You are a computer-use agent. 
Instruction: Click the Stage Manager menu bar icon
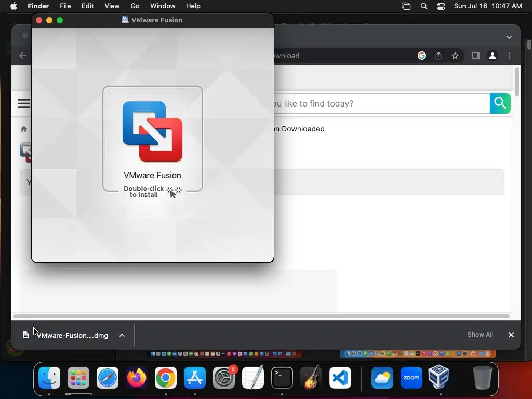pyautogui.click(x=406, y=6)
